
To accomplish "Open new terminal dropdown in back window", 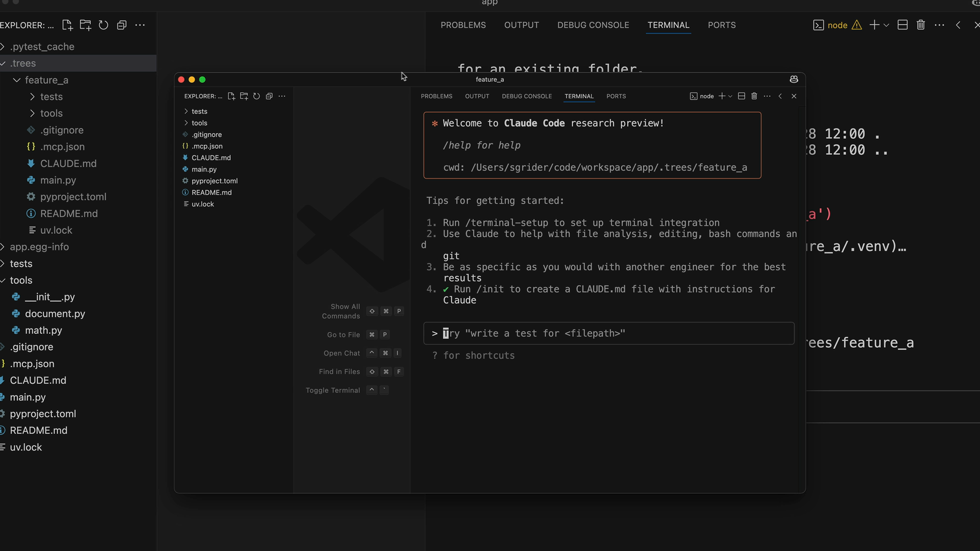I will (x=887, y=25).
